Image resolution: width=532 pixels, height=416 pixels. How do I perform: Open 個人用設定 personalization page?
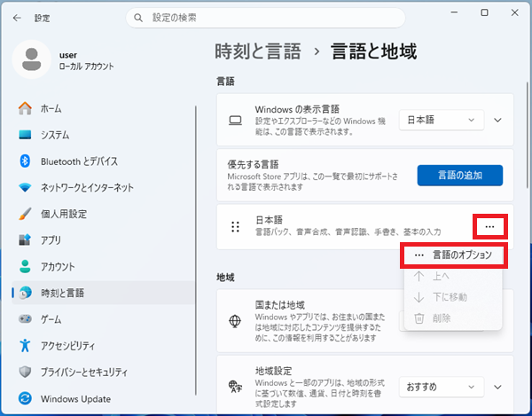[63, 214]
